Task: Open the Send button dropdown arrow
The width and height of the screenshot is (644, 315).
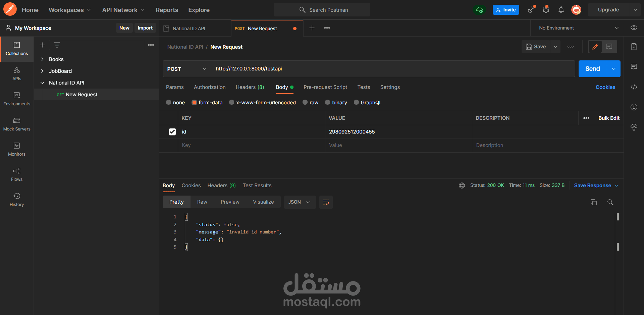Action: pos(614,69)
